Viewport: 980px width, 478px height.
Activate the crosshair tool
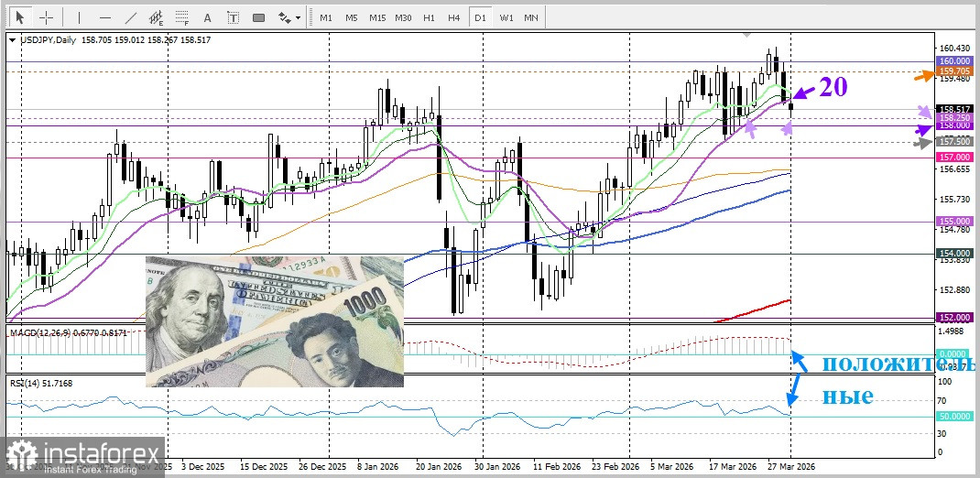46,17
